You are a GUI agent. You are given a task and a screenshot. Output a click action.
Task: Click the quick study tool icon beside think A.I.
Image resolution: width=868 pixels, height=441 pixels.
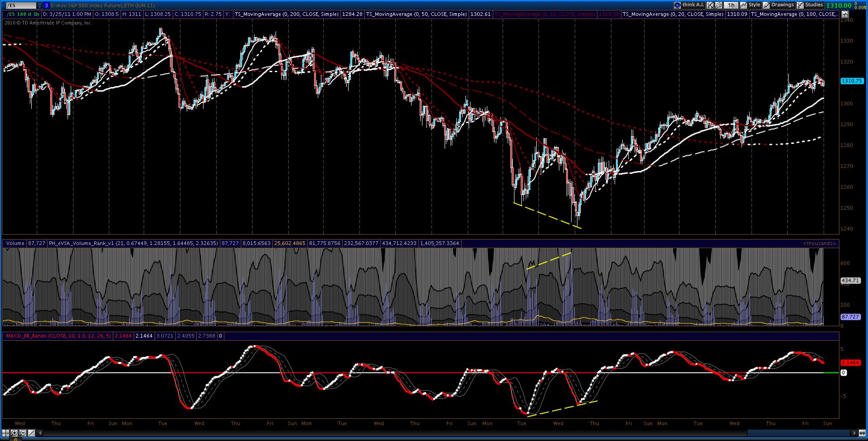click(x=710, y=5)
